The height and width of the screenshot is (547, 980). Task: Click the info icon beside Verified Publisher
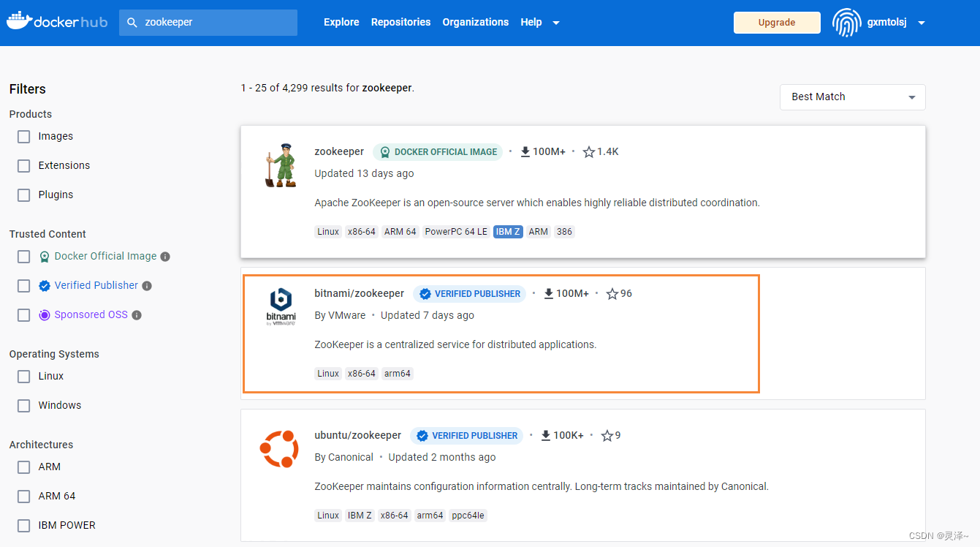[x=147, y=286]
